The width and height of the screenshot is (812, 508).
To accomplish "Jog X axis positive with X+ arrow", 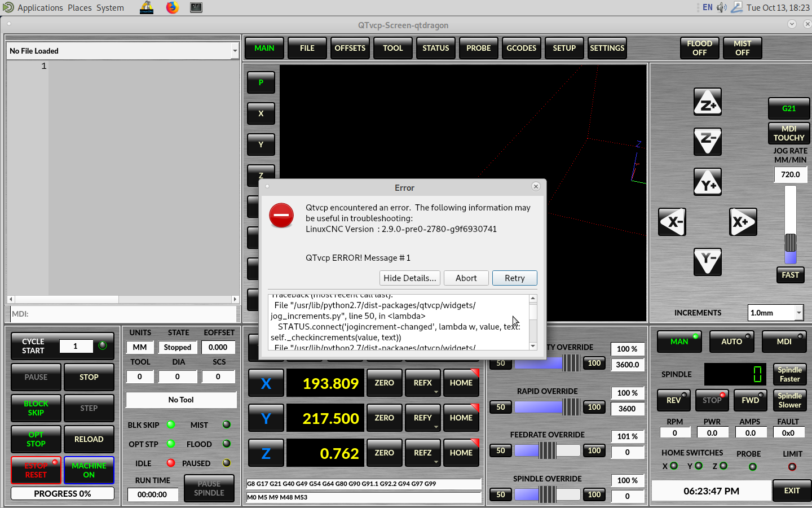I will [743, 222].
